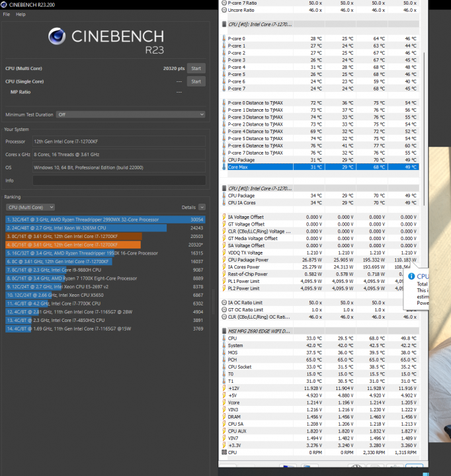Click the Info text field
Image resolution: width=451 pixels, height=476 pixels.
[x=119, y=180]
